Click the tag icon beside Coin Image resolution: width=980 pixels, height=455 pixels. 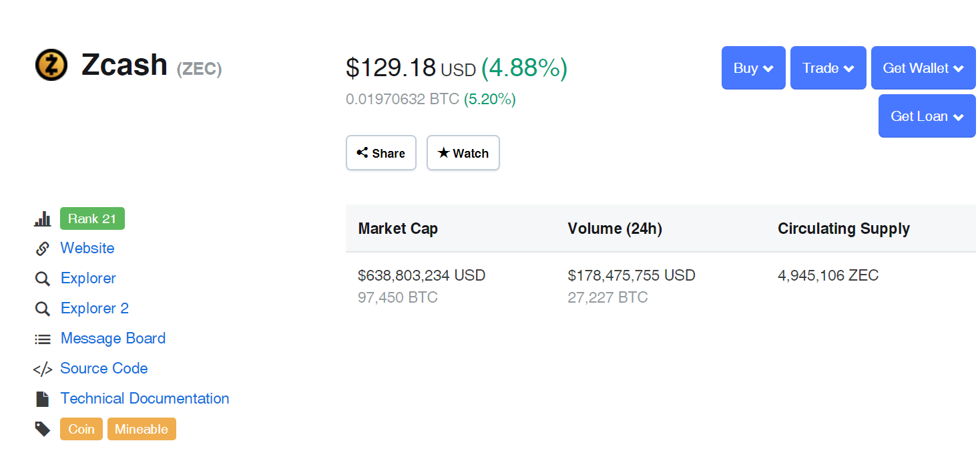click(43, 429)
